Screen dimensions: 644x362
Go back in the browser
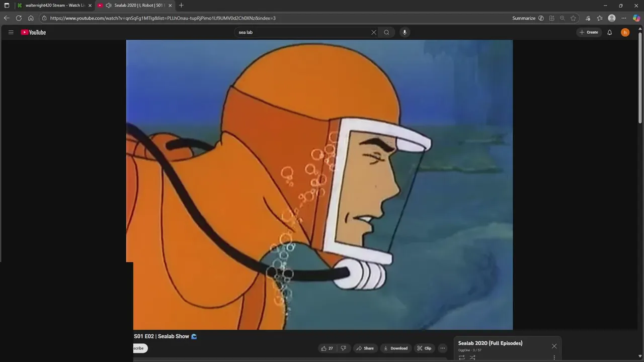(x=7, y=18)
